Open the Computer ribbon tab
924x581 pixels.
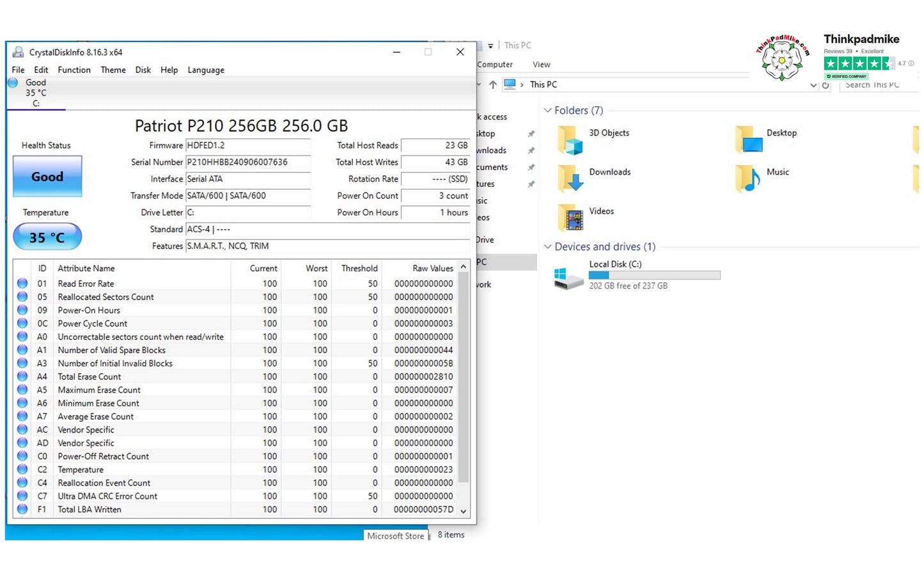point(495,65)
